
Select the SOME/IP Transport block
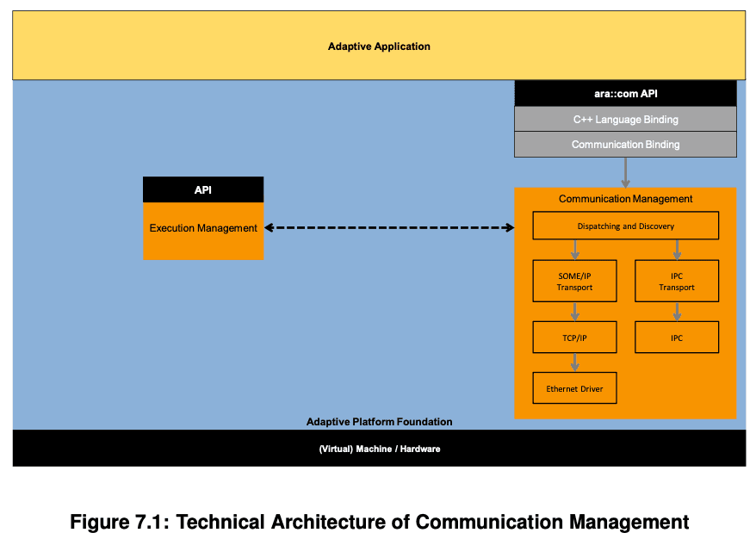tap(574, 281)
